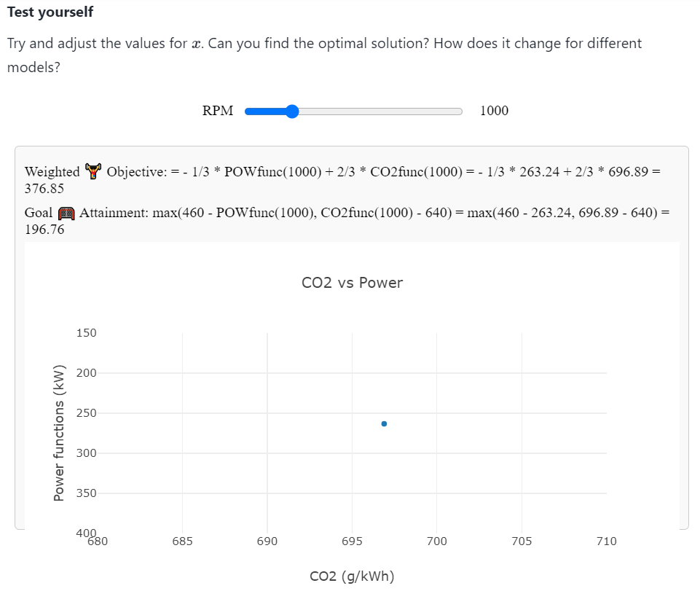The image size is (700, 591).
Task: Click the 'CO2 (g/kWh)' x-axis label
Action: coord(352,576)
